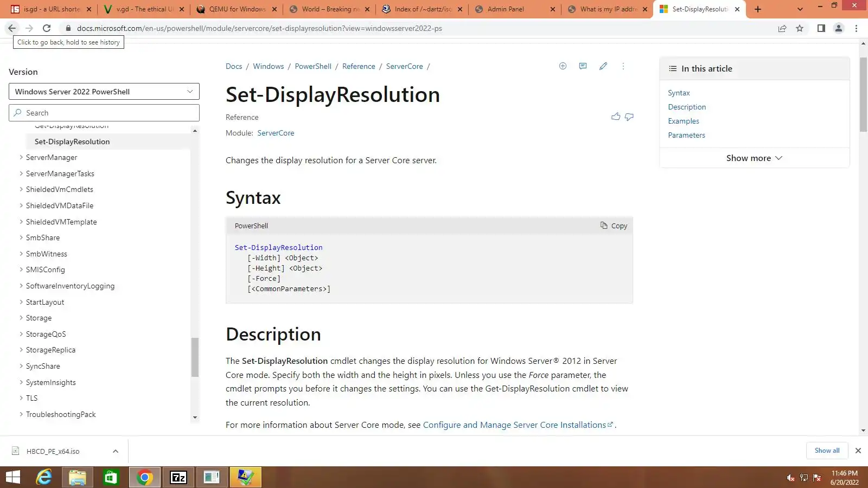Open the Version selector dropdown

pos(104,92)
